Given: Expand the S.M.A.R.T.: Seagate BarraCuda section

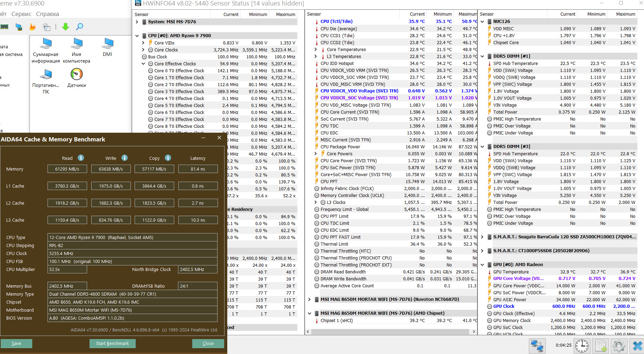Looking at the screenshot, I should [482, 237].
